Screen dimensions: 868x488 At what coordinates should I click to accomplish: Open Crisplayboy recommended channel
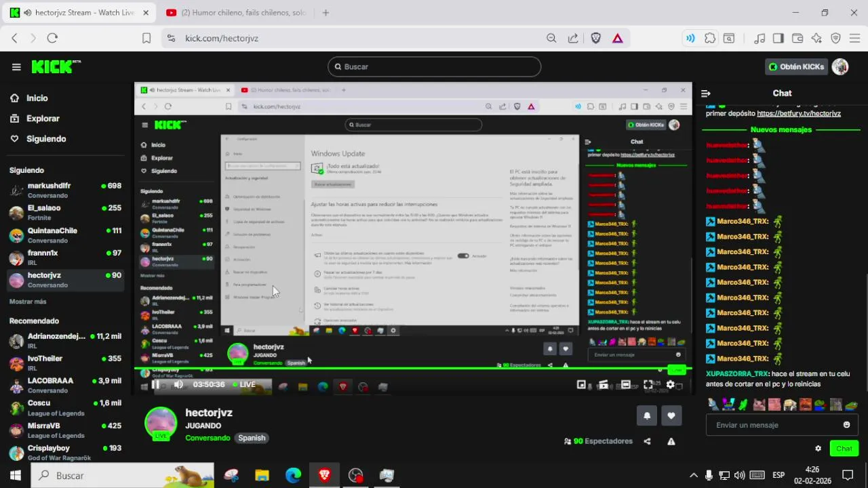(x=65, y=453)
